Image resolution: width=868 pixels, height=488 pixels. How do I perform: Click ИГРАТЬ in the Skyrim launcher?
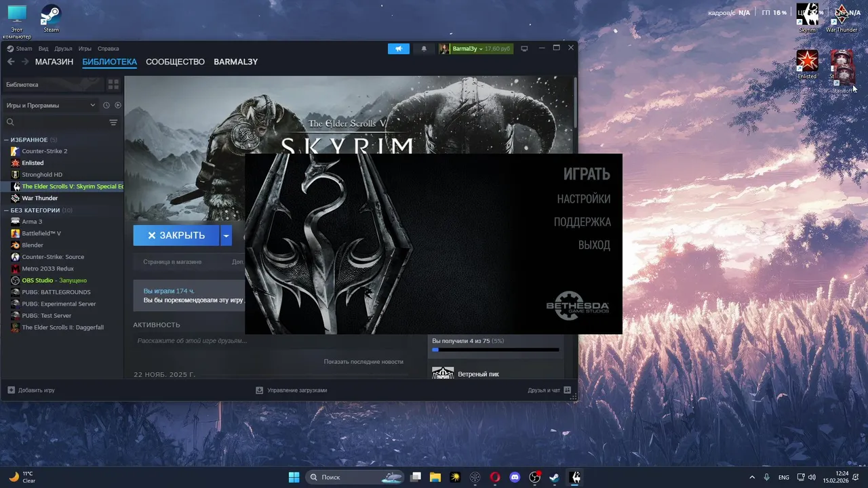587,174
